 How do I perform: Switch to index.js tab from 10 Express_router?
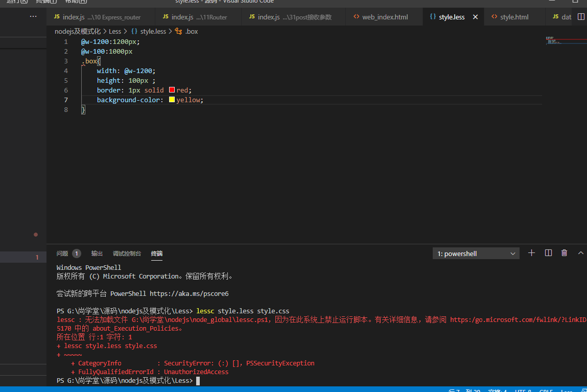click(x=101, y=17)
